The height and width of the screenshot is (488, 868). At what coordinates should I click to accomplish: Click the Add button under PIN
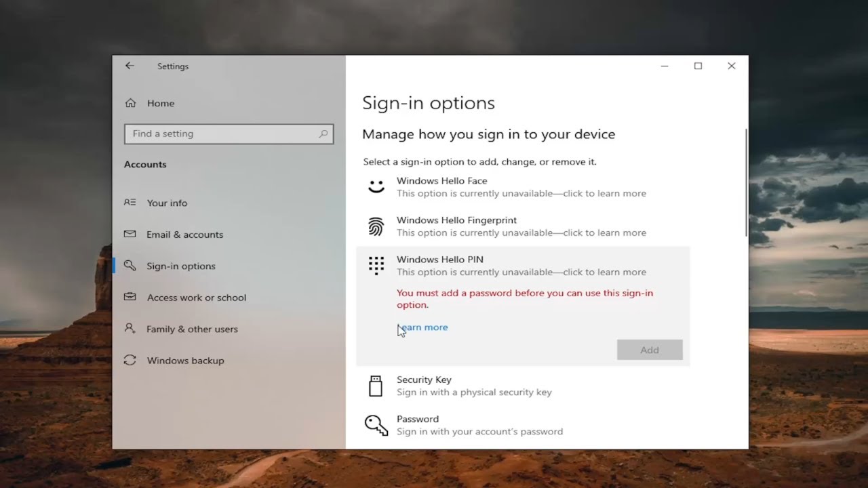click(x=650, y=350)
